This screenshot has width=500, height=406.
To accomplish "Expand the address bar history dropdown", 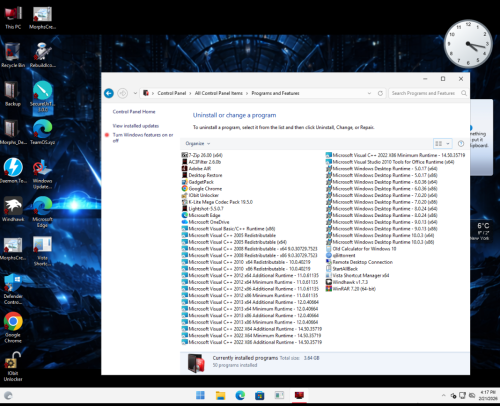I will click(x=369, y=93).
